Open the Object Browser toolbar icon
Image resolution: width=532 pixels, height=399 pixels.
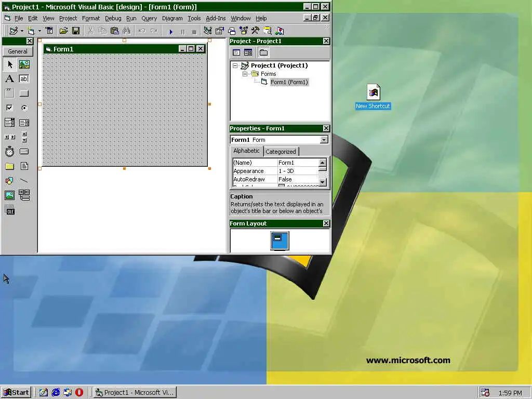(244, 31)
